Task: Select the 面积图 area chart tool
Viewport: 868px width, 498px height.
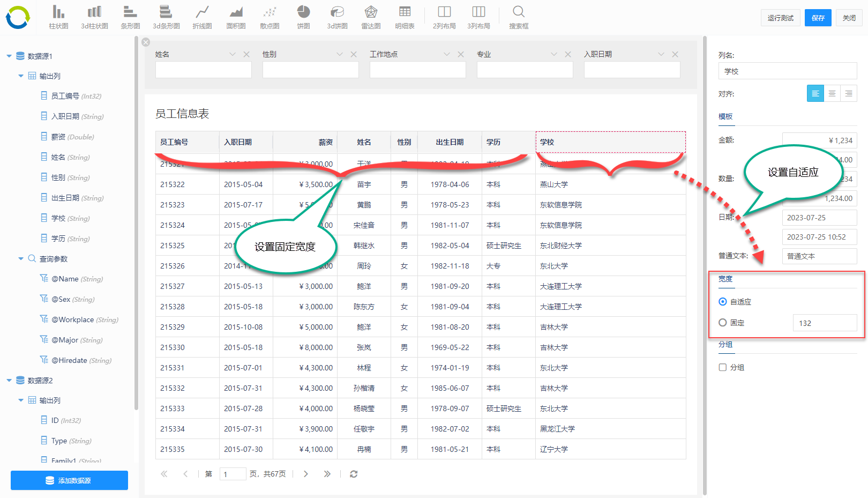Action: point(236,17)
